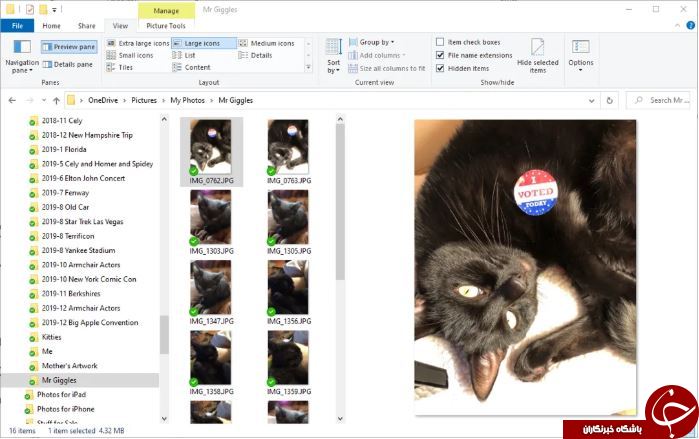Select Small icons layout
The image size is (699, 439).
click(x=130, y=55)
